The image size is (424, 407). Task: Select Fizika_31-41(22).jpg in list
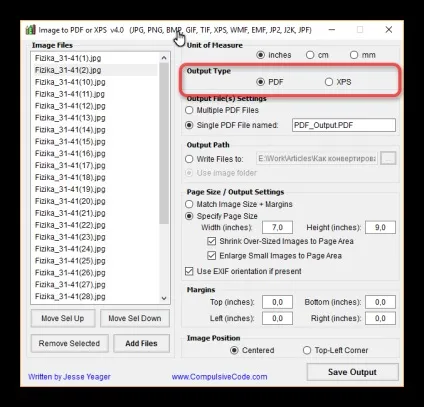[x=95, y=225]
